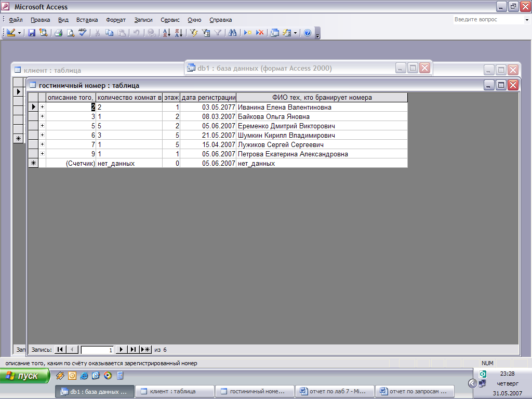This screenshot has height=399, width=532.
Task: Expand subdatasheet for Иванина Елена row
Action: coord(42,107)
